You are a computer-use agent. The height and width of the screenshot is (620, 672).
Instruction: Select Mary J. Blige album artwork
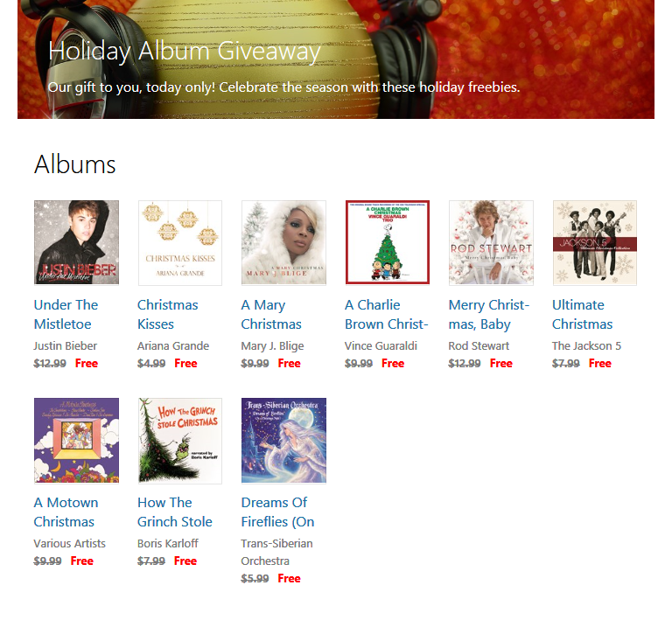(x=283, y=243)
